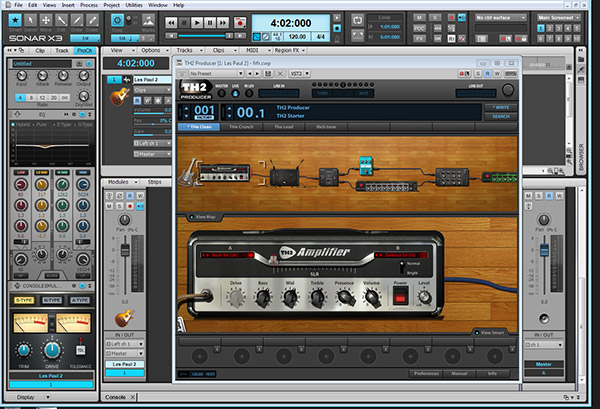Expand the Options menu in Track view

point(155,50)
